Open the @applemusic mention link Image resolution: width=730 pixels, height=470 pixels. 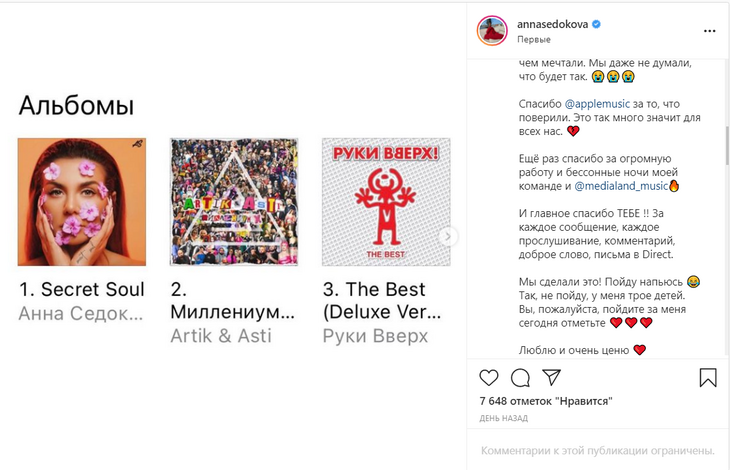[598, 103]
